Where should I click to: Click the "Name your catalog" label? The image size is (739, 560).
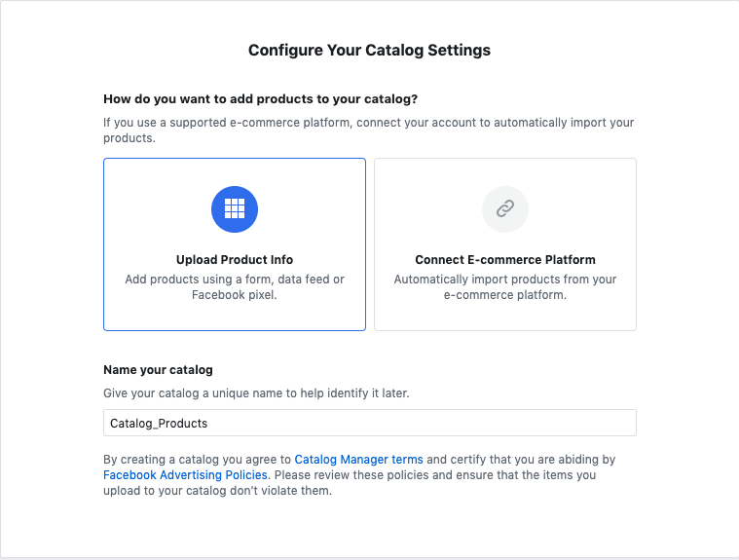158,370
